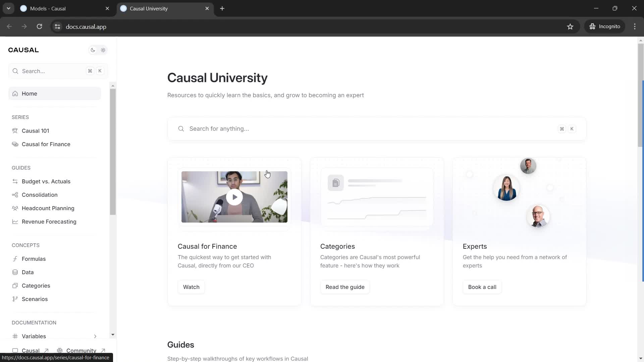Image resolution: width=644 pixels, height=362 pixels.
Task: Open the Scenarios concept page
Action: [x=35, y=299]
